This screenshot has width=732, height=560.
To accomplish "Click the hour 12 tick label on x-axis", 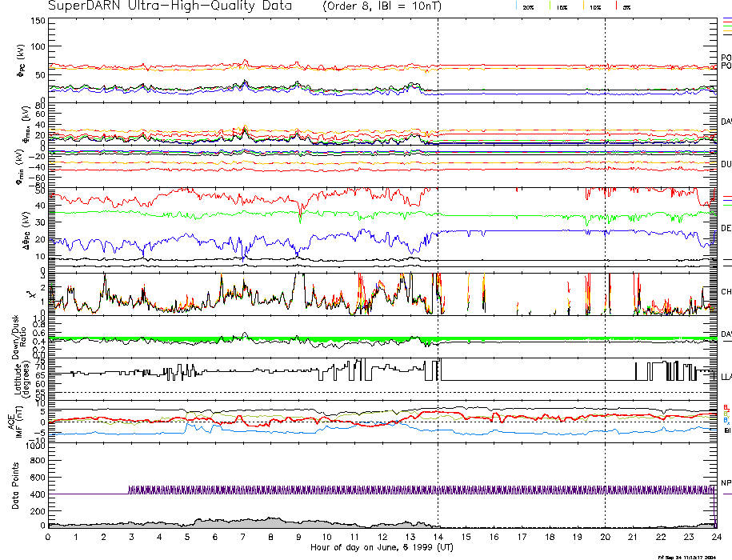I will (x=382, y=538).
